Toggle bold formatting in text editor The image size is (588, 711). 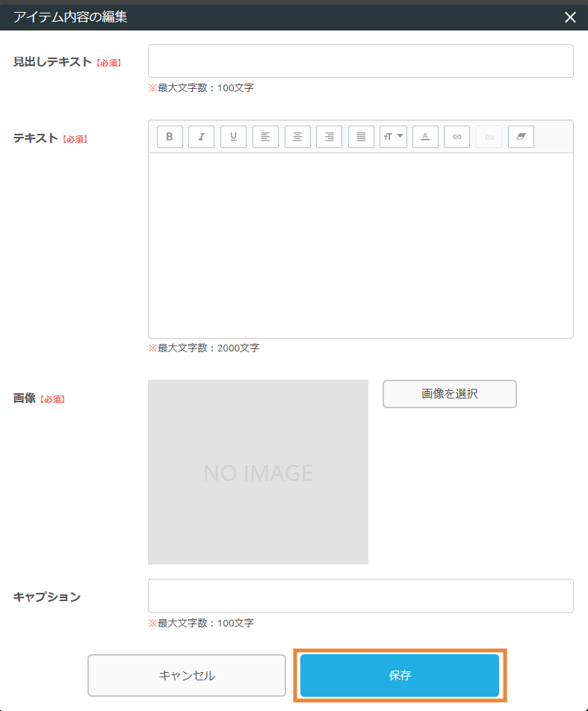tap(170, 137)
